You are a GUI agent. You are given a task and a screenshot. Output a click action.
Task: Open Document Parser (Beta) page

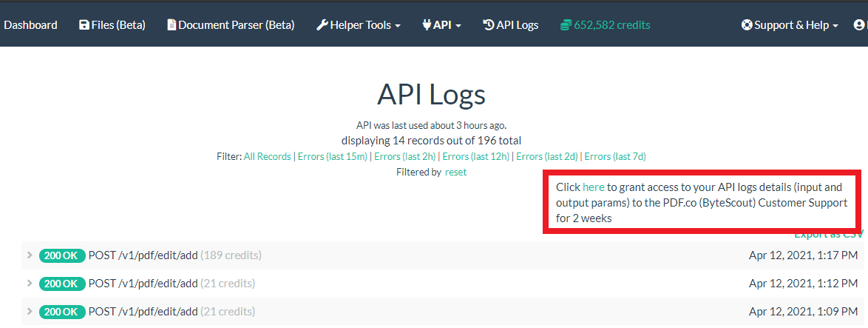click(231, 25)
